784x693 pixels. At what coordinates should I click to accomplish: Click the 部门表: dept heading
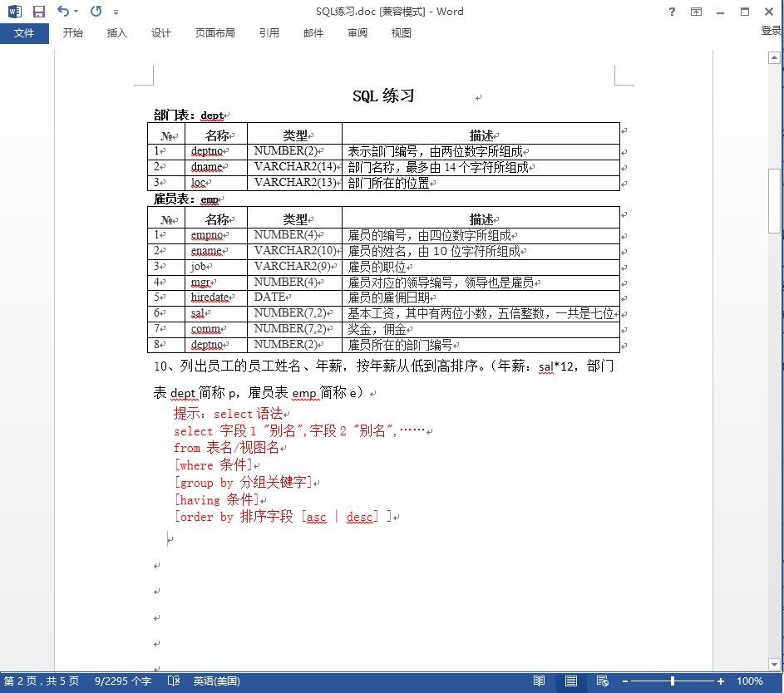189,116
